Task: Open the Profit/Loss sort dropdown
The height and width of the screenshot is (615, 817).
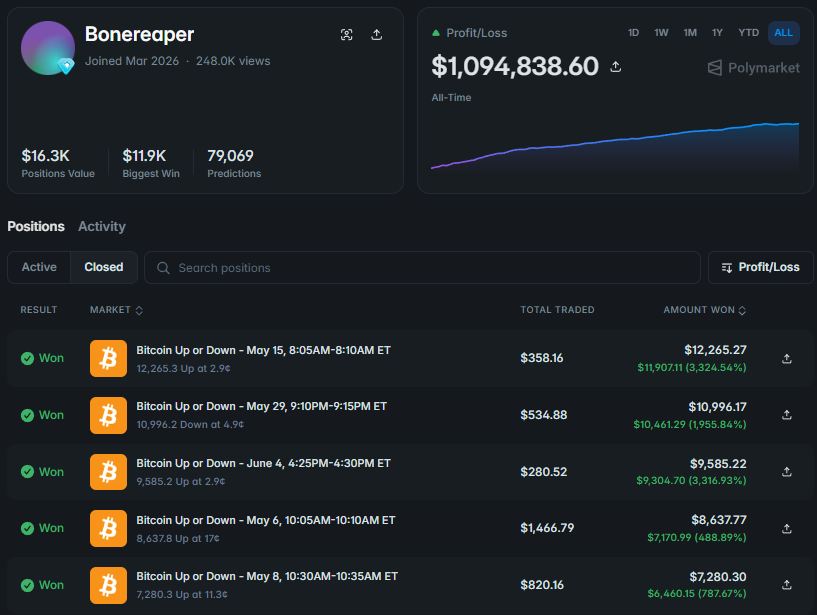Action: tap(761, 267)
